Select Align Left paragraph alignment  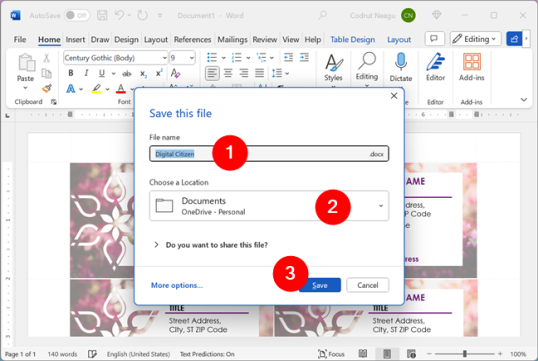coord(212,73)
